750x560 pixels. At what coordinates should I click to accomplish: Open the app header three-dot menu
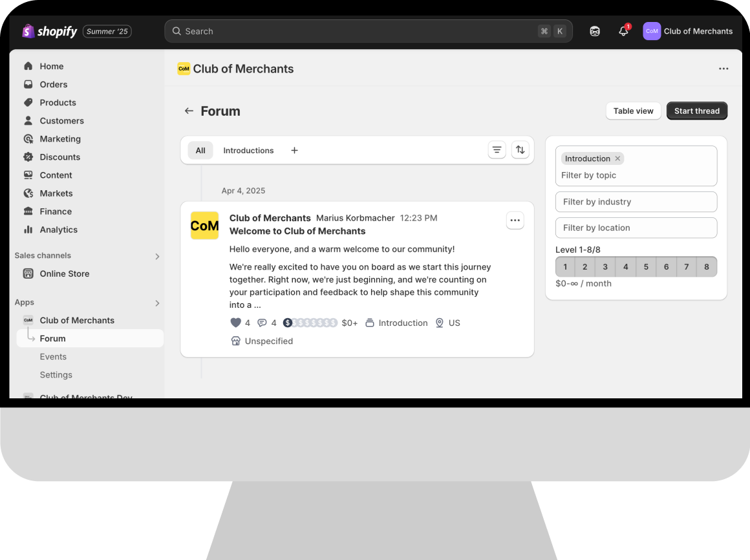(x=723, y=69)
